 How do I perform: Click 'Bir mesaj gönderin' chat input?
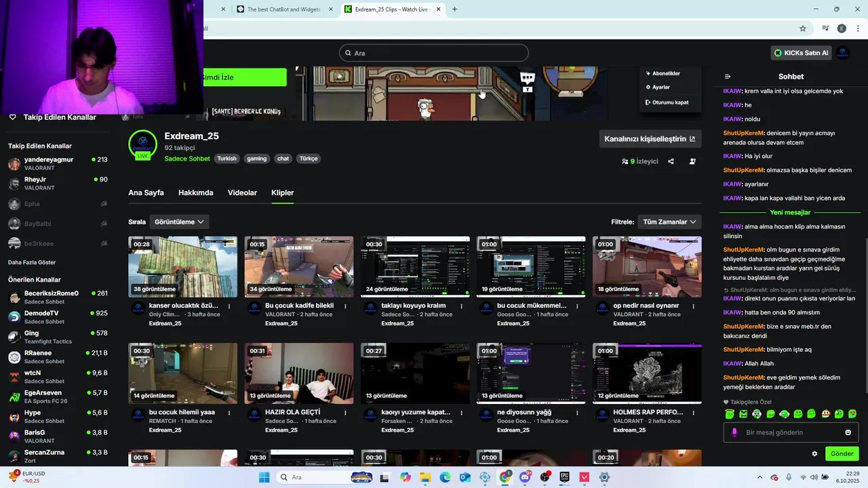791,432
